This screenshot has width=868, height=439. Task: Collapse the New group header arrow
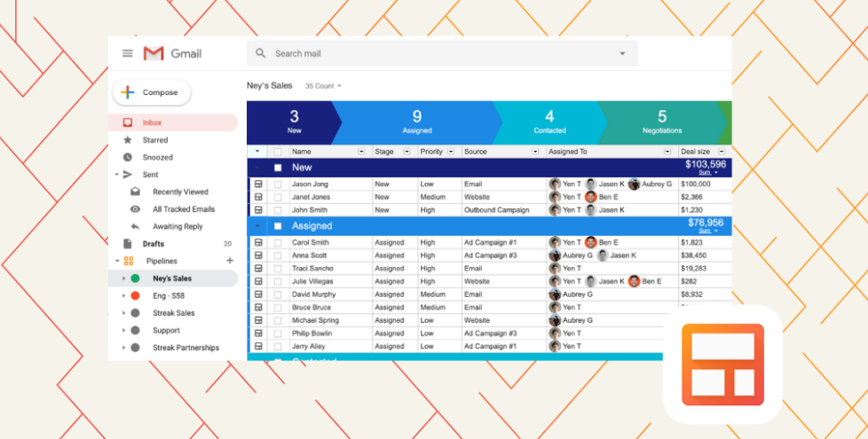[257, 168]
